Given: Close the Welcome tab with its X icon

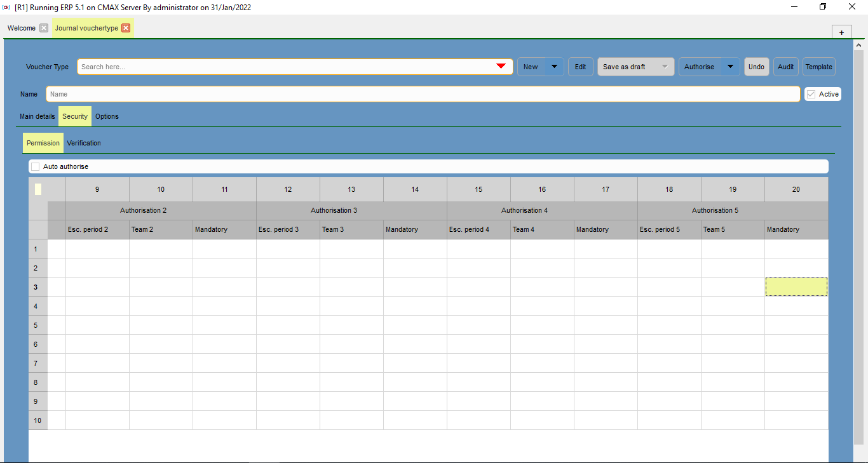Looking at the screenshot, I should [44, 28].
